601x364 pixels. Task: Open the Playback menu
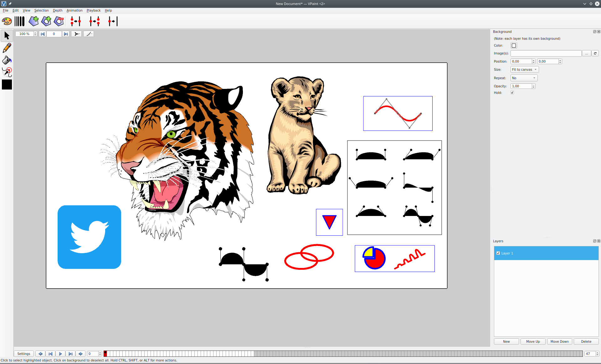(94, 10)
